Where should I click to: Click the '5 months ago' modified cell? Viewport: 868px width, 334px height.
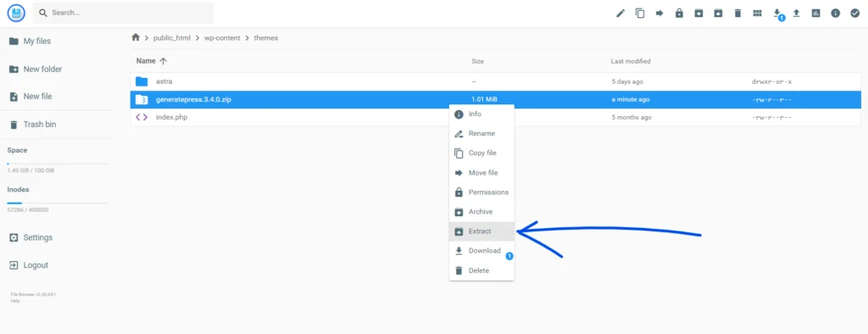coord(631,118)
